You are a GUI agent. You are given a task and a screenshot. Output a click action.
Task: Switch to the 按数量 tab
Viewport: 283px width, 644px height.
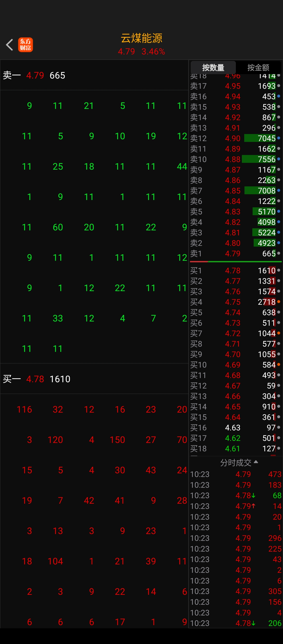click(213, 68)
